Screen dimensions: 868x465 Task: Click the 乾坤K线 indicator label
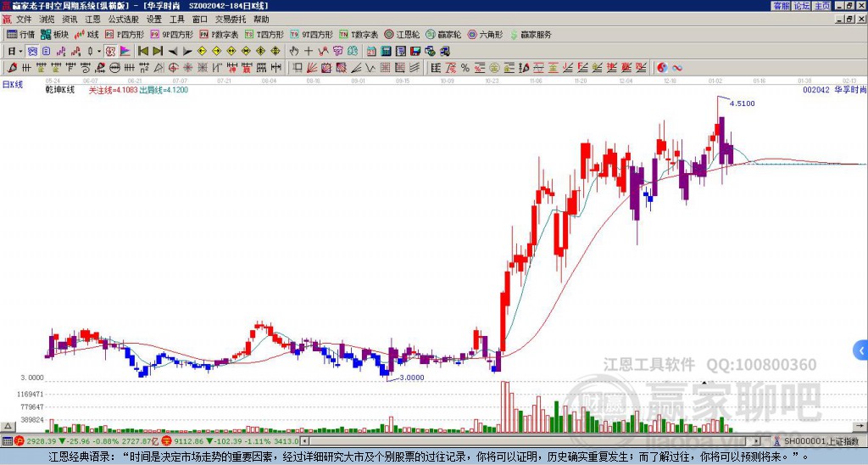coord(60,90)
